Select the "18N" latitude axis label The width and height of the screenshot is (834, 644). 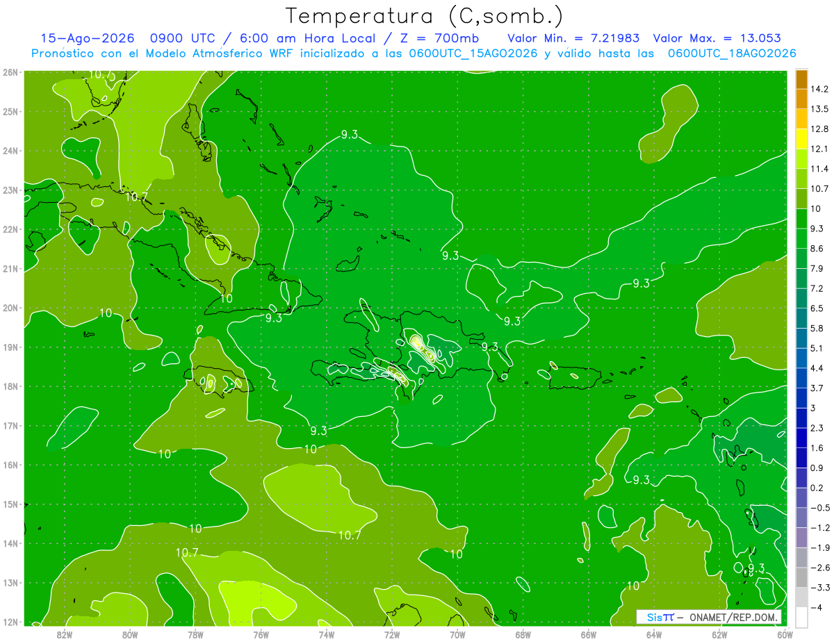coord(10,386)
